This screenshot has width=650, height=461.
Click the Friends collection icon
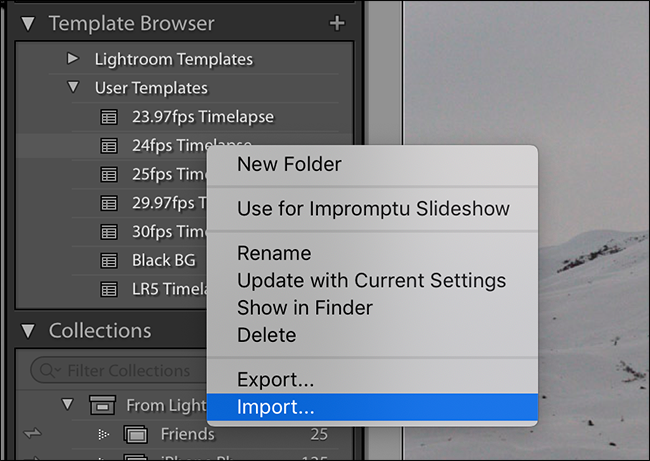(x=135, y=434)
